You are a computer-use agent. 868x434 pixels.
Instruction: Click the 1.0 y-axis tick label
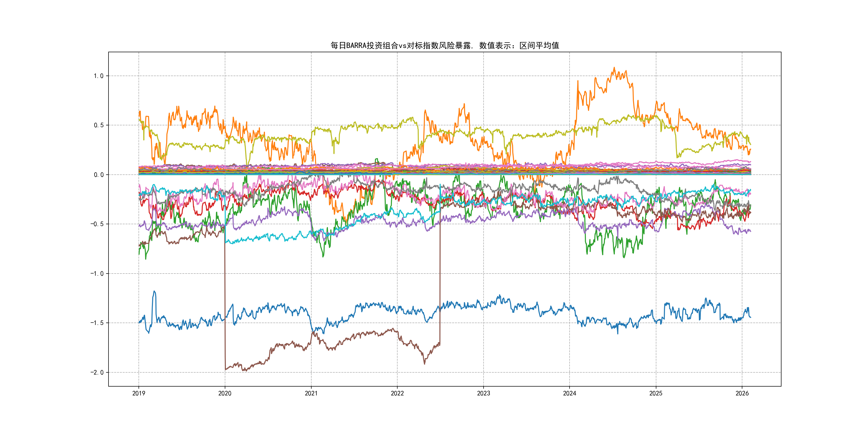pyautogui.click(x=98, y=76)
